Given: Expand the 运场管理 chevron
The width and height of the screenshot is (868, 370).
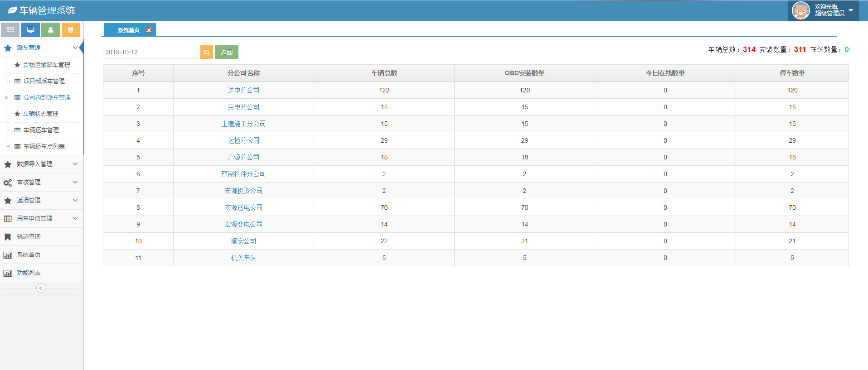Looking at the screenshot, I should pos(75,200).
